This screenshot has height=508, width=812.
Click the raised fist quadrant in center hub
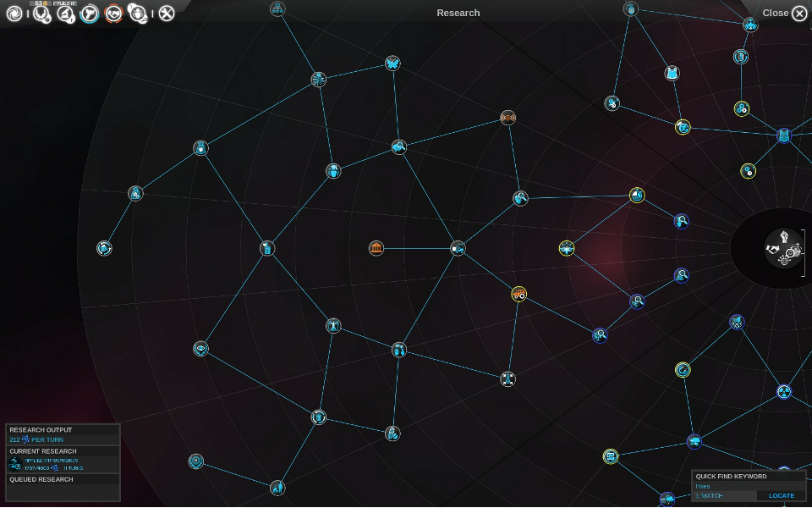(785, 237)
